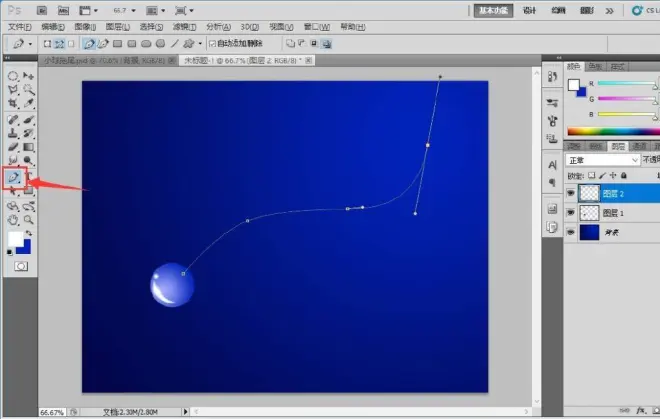This screenshot has width=660, height=419.
Task: Select the Gradient tool
Action: 29,147
